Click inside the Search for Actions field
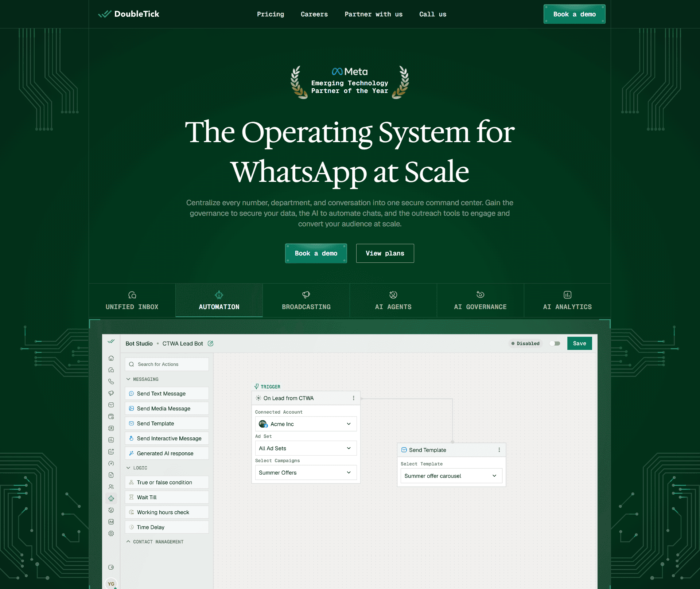The height and width of the screenshot is (589, 700). coord(167,364)
